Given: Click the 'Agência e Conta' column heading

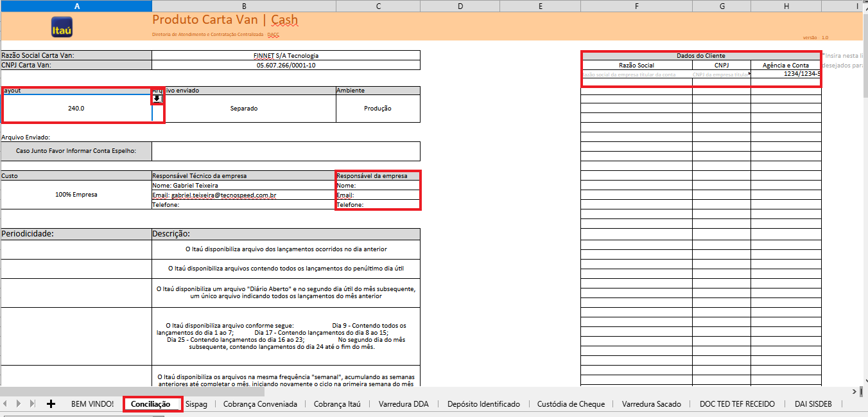Looking at the screenshot, I should click(x=786, y=65).
